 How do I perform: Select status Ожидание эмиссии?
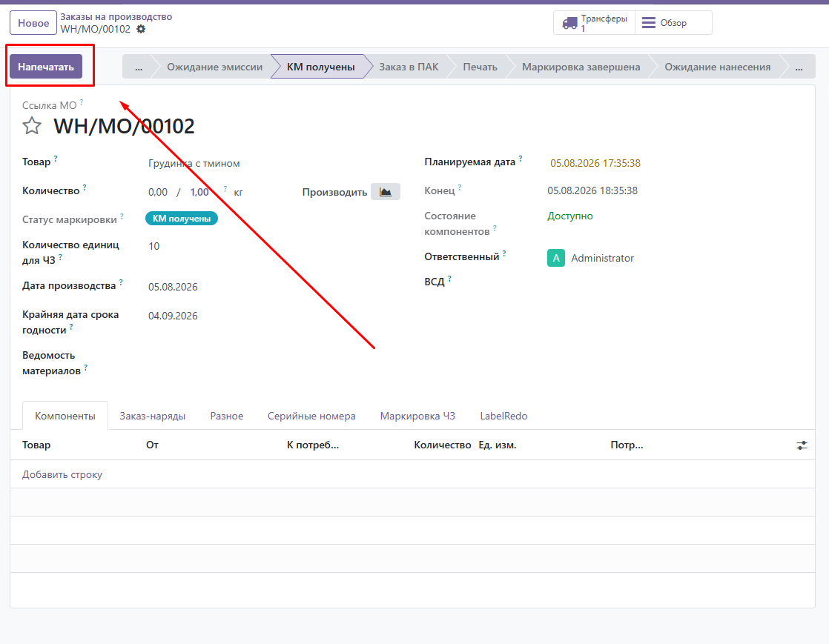214,67
